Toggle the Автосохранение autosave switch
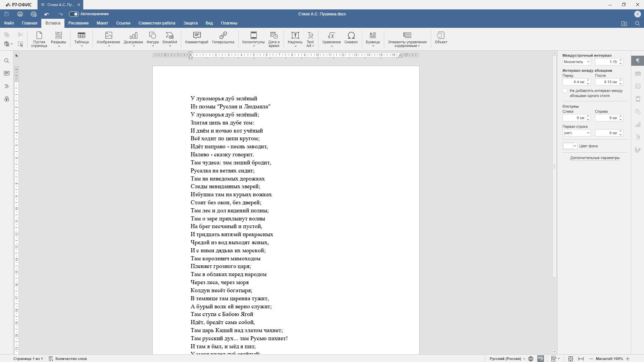644x362 pixels. point(73,14)
